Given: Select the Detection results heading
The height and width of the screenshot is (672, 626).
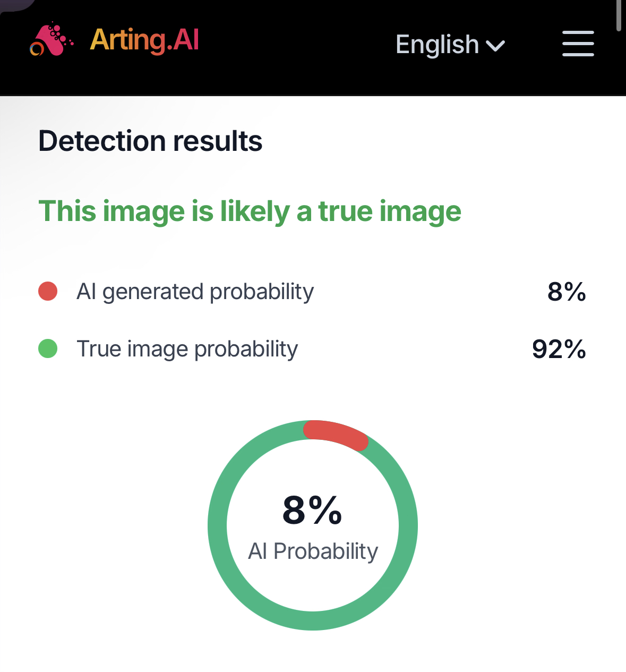Looking at the screenshot, I should coord(150,141).
